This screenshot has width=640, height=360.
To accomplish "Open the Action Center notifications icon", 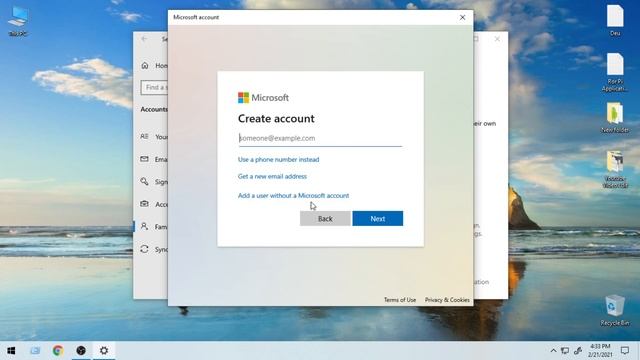I will [625, 351].
